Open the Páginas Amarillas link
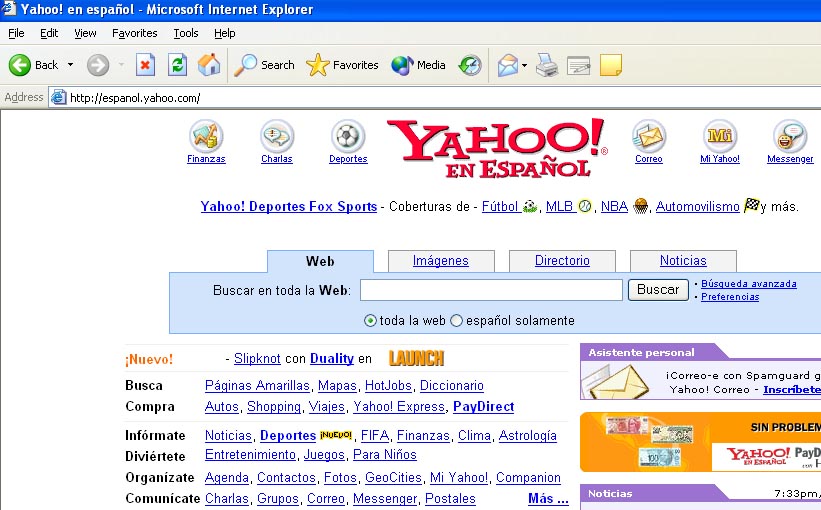821x510 pixels. 257,385
